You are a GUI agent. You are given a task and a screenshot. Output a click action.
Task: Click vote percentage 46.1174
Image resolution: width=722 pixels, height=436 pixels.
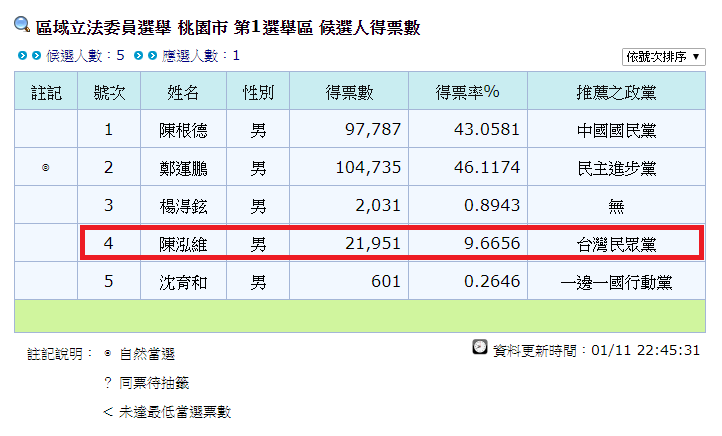click(487, 167)
